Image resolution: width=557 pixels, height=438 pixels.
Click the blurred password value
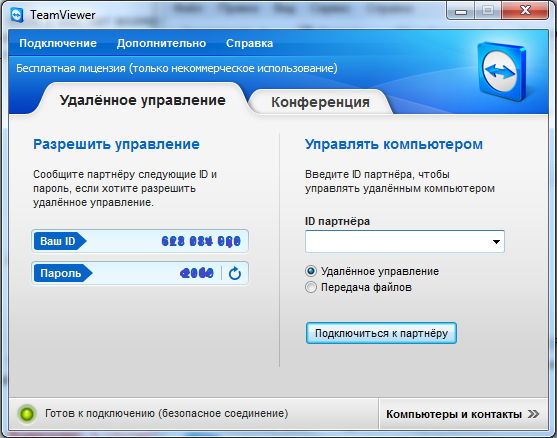[x=197, y=273]
